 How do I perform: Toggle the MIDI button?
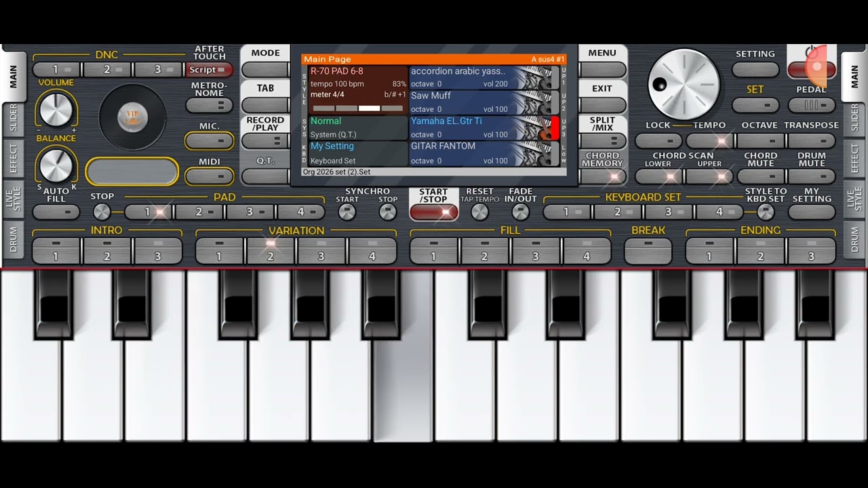pos(209,176)
